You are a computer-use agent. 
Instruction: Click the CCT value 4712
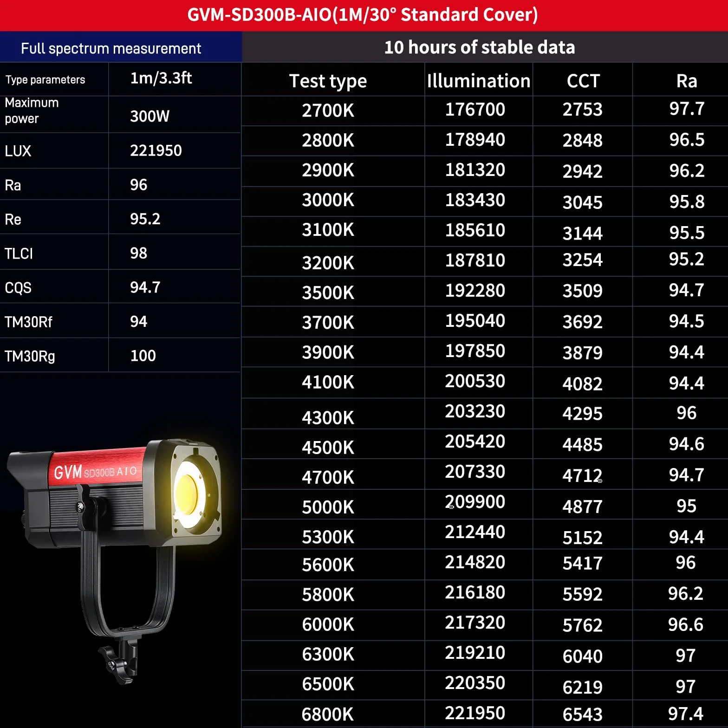583,475
